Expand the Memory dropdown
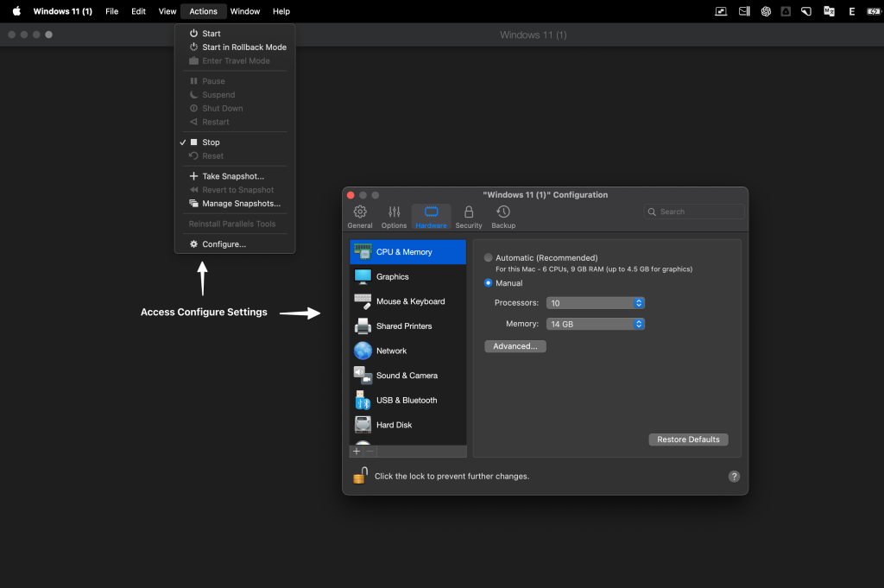This screenshot has height=588, width=884. pyautogui.click(x=595, y=324)
